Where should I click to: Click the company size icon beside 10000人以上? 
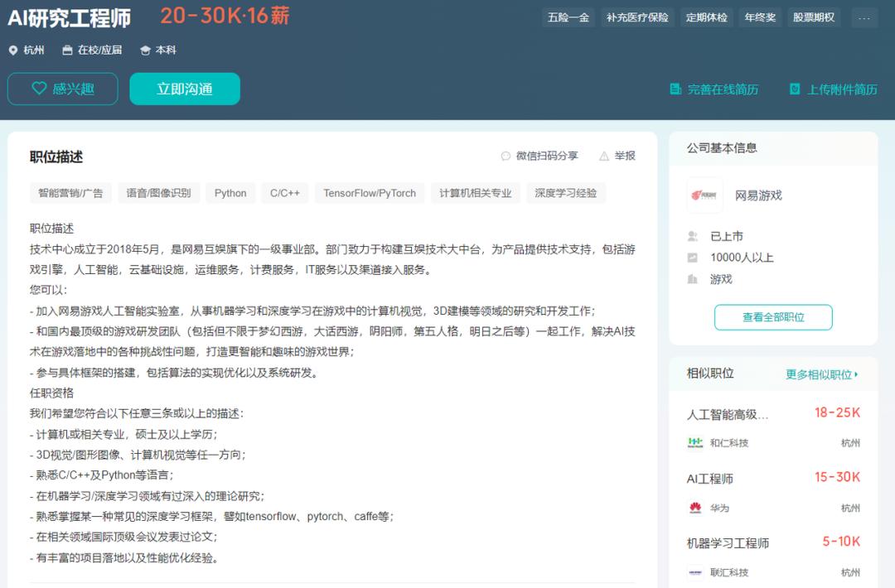click(692, 258)
